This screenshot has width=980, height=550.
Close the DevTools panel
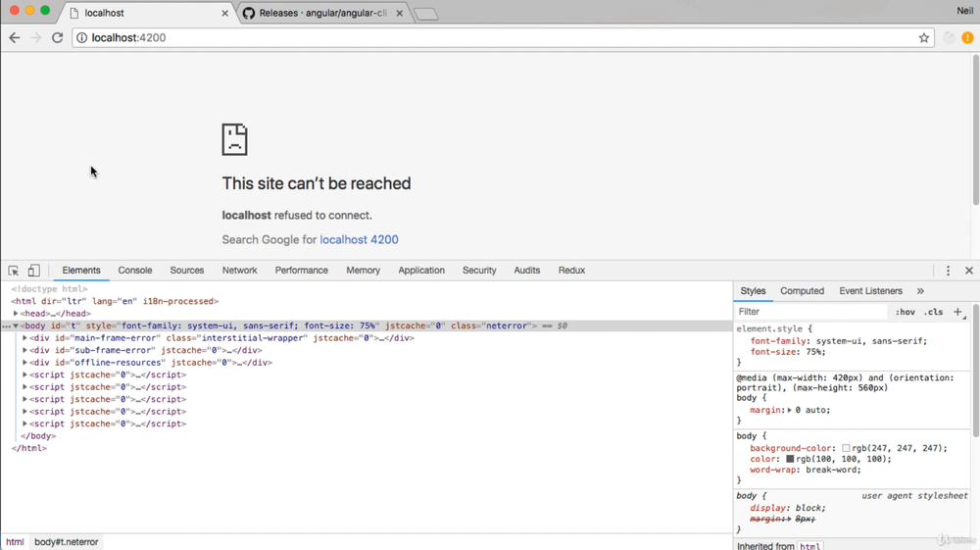click(x=969, y=271)
